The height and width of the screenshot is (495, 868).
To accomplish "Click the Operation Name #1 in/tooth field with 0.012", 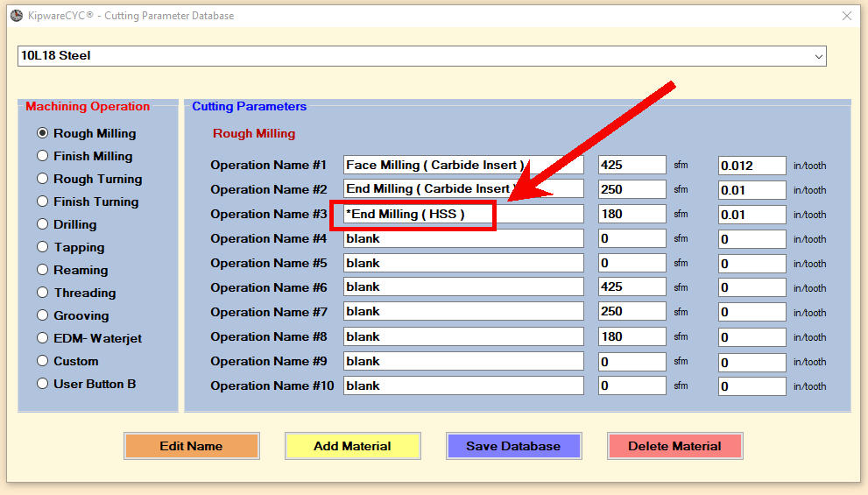I will click(752, 166).
